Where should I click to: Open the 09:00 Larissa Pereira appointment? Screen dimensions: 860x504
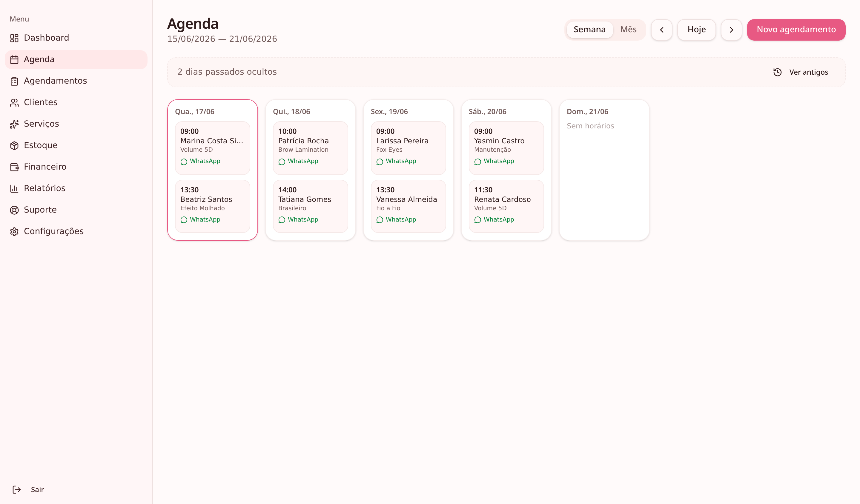click(x=408, y=148)
